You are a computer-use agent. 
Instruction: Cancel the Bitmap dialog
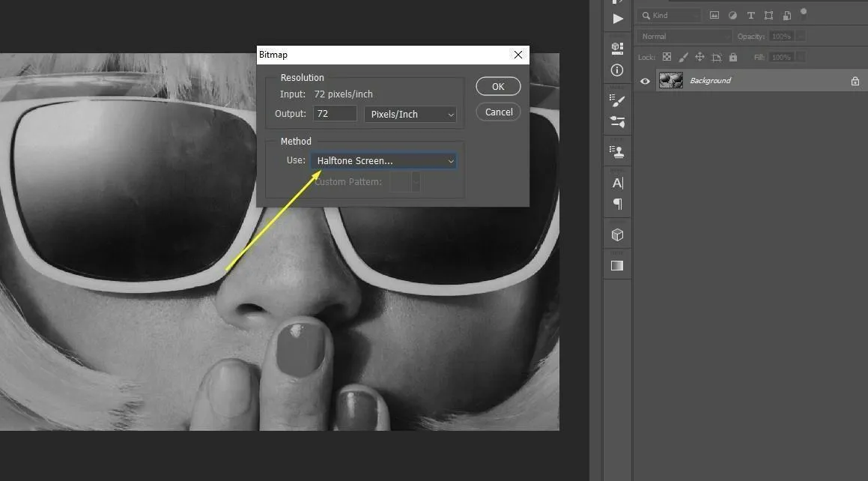pyautogui.click(x=498, y=112)
